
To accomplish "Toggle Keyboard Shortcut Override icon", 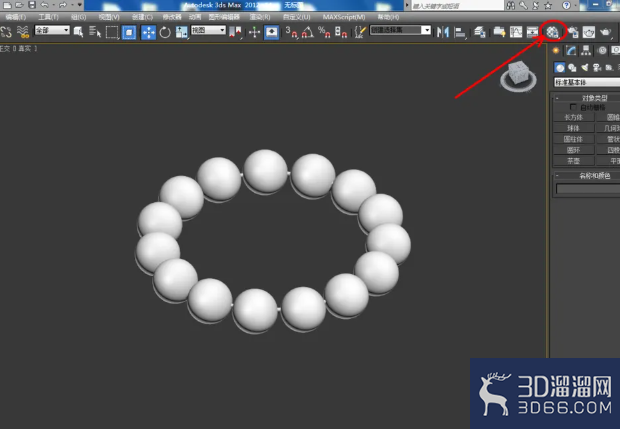I will pyautogui.click(x=271, y=32).
